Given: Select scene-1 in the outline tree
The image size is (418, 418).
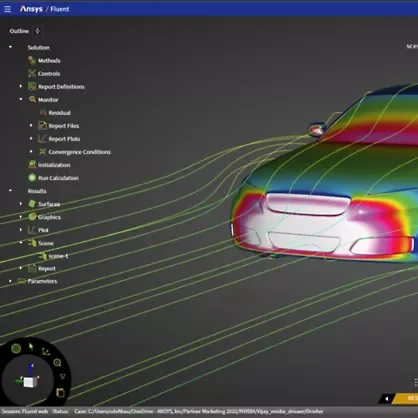Looking at the screenshot, I should 58,256.
